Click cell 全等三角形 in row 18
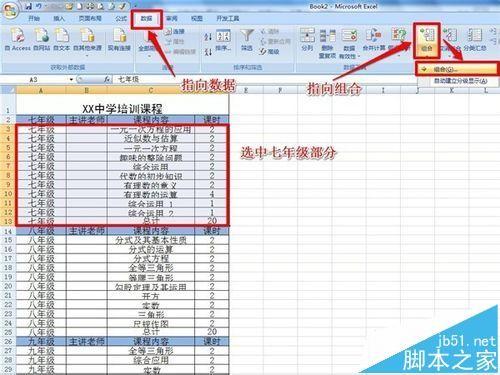This screenshot has height=375, width=500. (151, 268)
